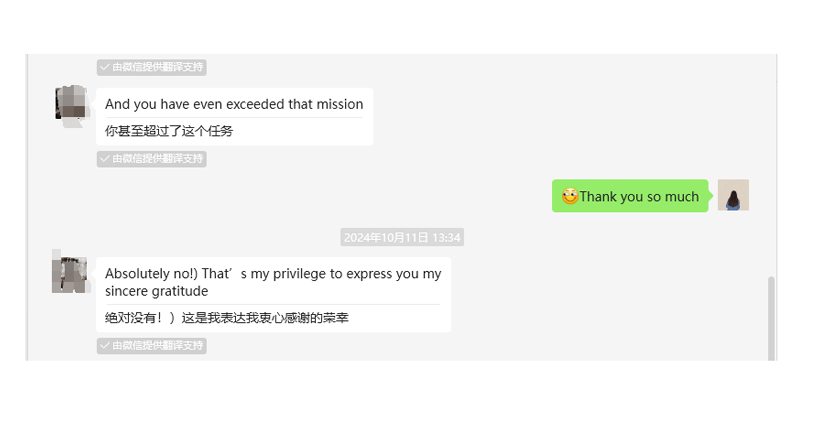Click the timestamp '2024年10月11日 13:34'
The height and width of the screenshot is (421, 814).
click(402, 238)
